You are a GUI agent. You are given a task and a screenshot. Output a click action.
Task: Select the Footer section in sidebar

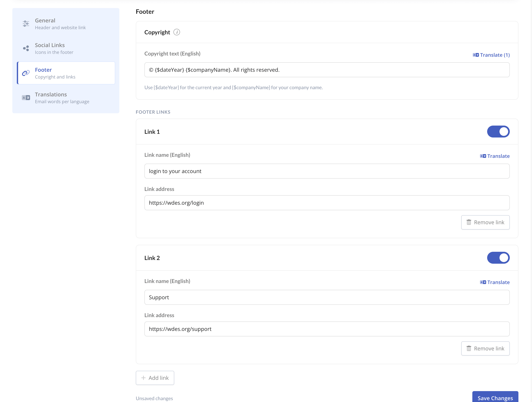point(66,73)
